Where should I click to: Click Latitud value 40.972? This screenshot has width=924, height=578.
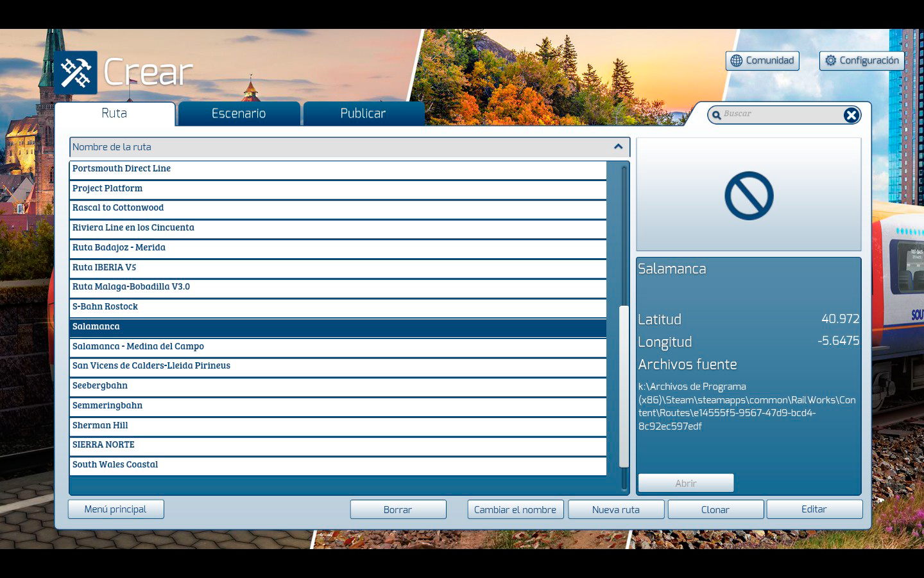tap(840, 319)
